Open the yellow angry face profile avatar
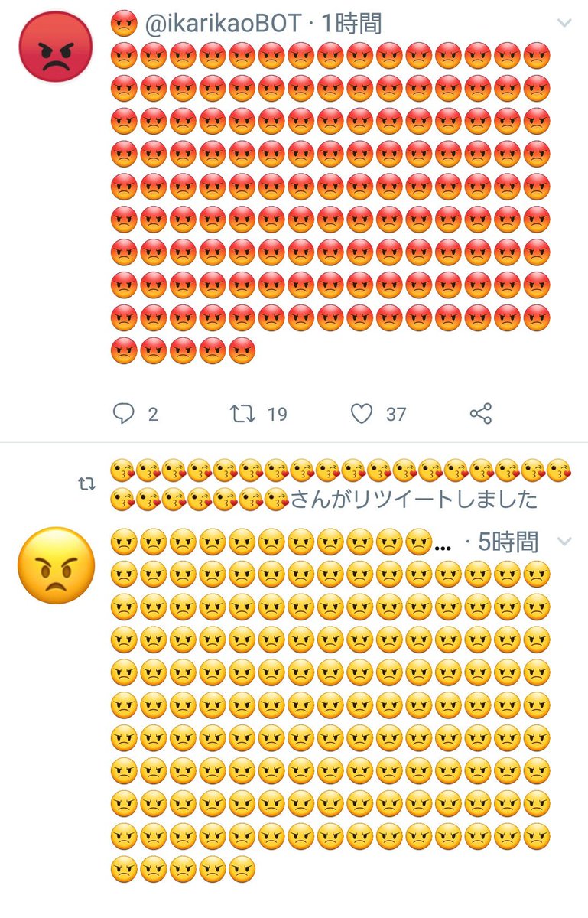The image size is (588, 918). (x=56, y=565)
